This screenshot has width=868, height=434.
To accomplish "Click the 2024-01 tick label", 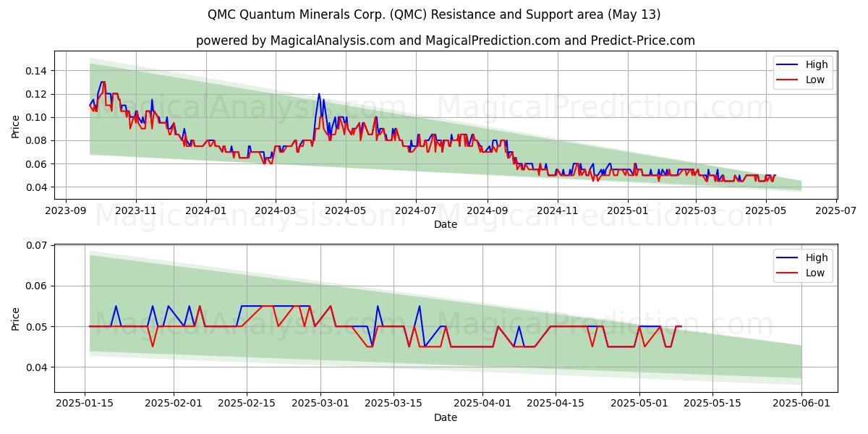I will [206, 210].
